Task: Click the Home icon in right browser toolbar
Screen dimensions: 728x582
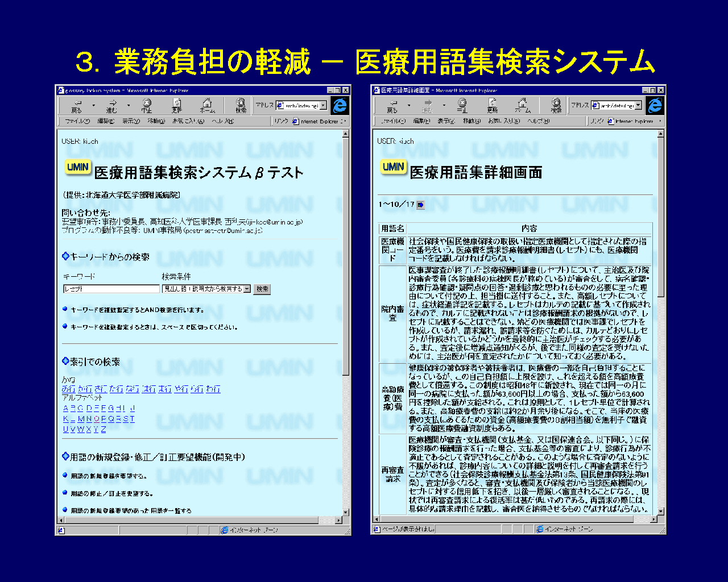Action: click(x=522, y=105)
